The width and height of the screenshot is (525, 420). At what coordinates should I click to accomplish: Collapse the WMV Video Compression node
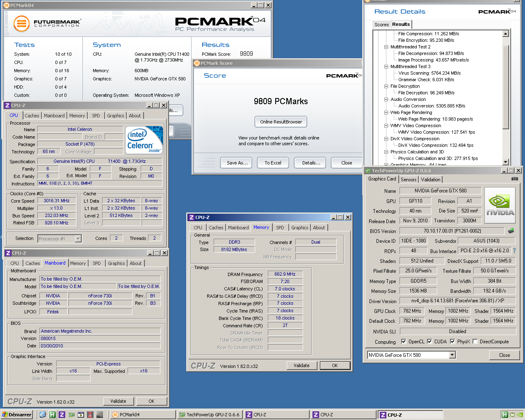coord(386,126)
